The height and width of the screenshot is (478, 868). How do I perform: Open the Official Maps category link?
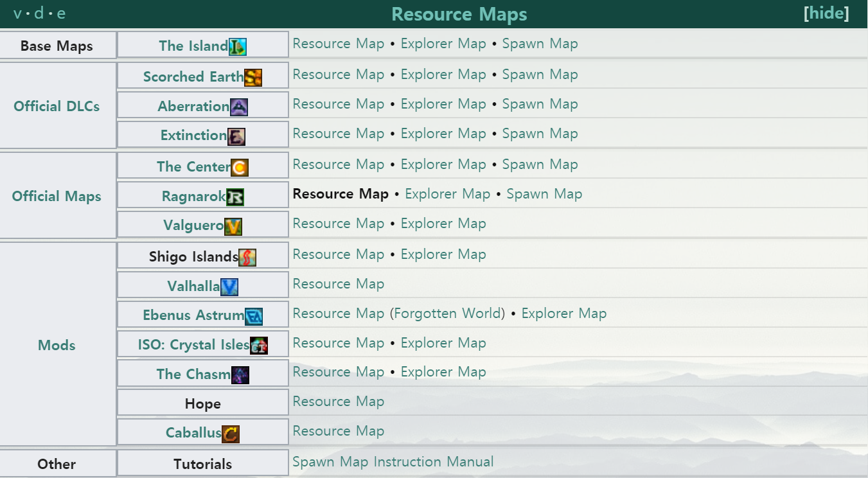tap(57, 196)
